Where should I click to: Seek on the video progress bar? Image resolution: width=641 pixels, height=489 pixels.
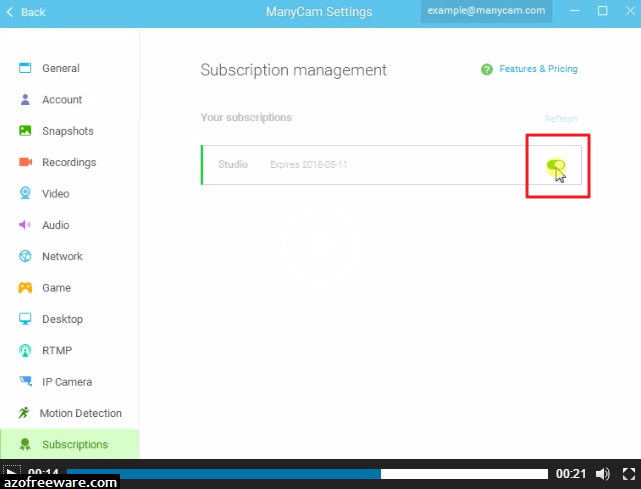307,474
